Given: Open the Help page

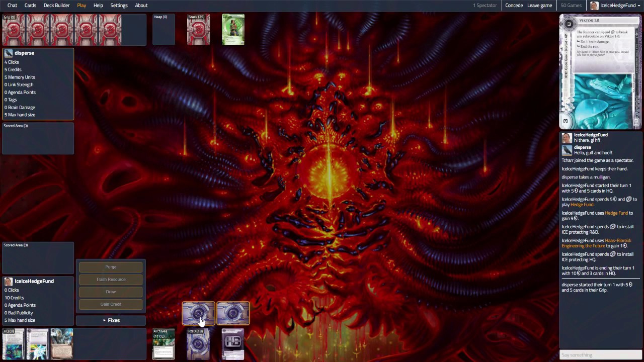Looking at the screenshot, I should tap(98, 6).
